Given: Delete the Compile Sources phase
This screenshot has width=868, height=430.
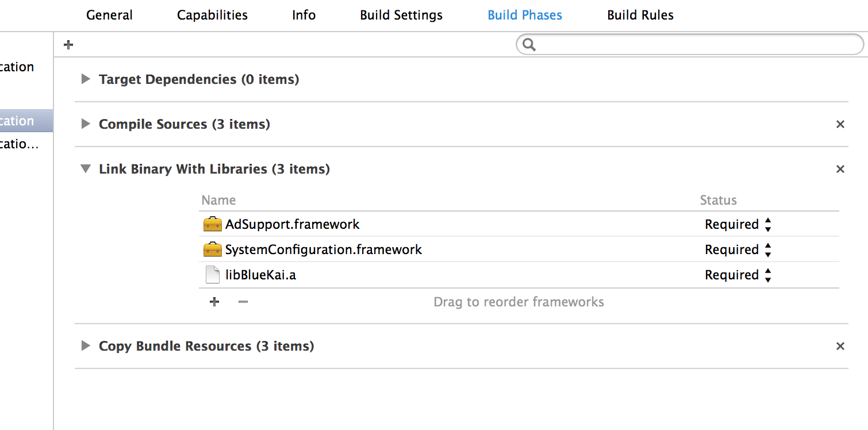Looking at the screenshot, I should tap(840, 124).
